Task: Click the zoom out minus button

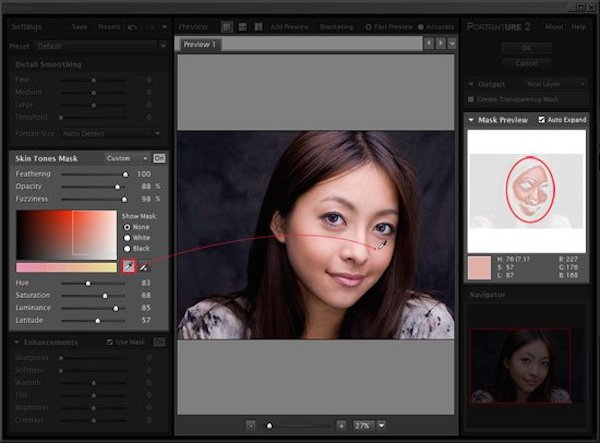Action: point(250,425)
